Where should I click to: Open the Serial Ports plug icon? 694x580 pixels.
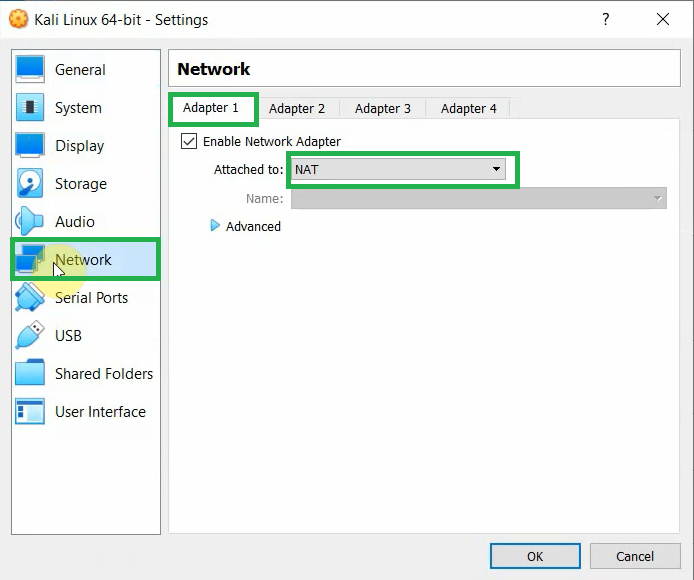30,297
